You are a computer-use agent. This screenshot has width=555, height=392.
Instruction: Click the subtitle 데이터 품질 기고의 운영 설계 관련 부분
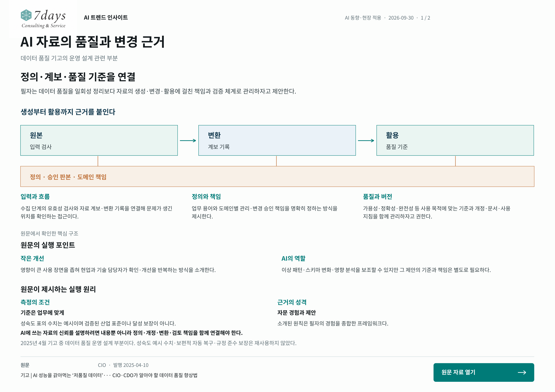coord(69,58)
